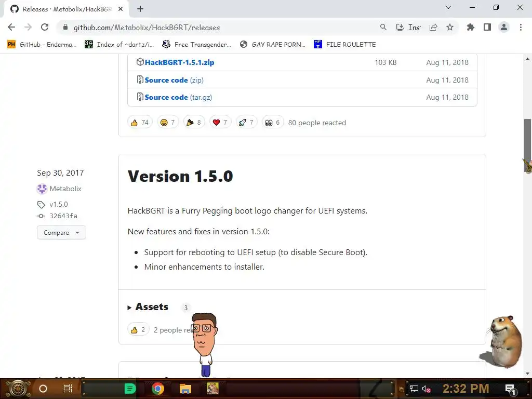This screenshot has width=532, height=399.
Task: Open the zoom magnifier in address bar
Action: click(x=383, y=27)
